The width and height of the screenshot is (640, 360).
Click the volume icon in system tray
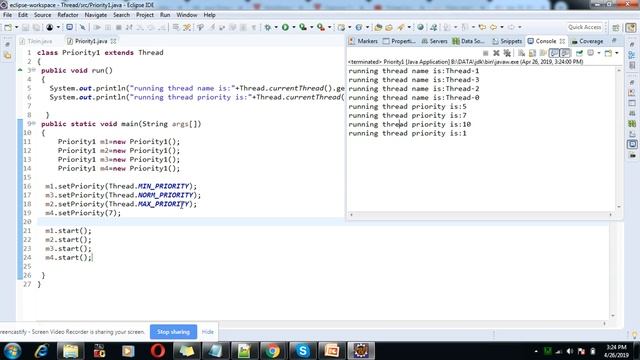(x=570, y=351)
